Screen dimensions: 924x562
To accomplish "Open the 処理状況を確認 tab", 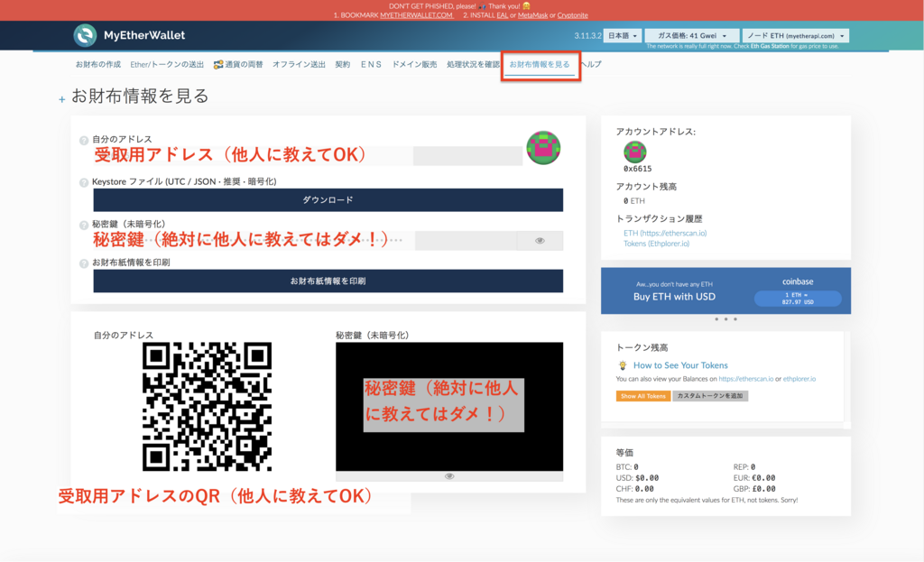I will (473, 65).
